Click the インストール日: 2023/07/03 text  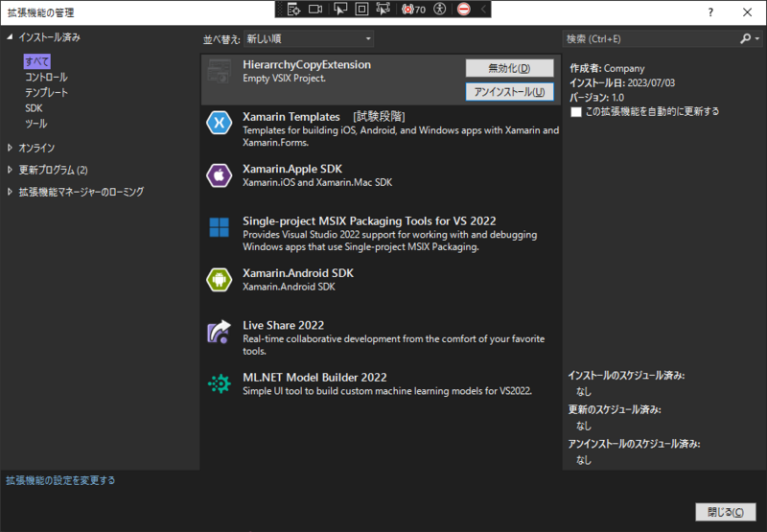622,82
